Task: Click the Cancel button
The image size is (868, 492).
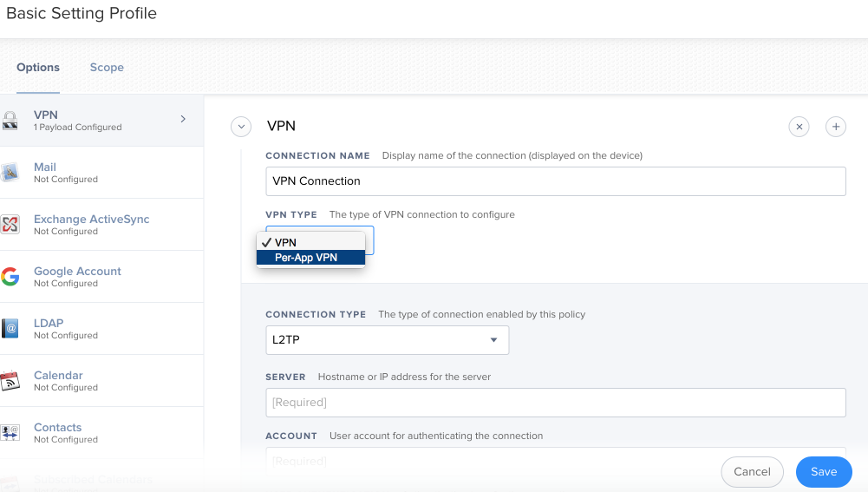Action: click(x=752, y=472)
